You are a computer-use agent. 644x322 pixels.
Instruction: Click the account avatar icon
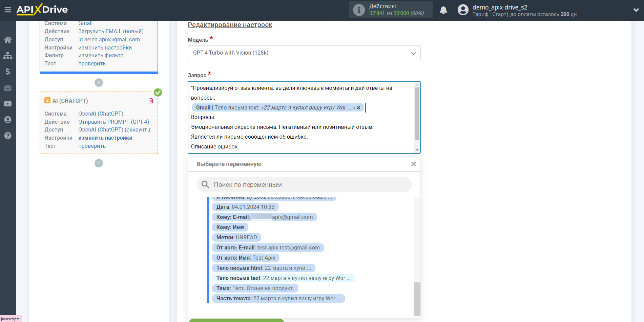[463, 10]
